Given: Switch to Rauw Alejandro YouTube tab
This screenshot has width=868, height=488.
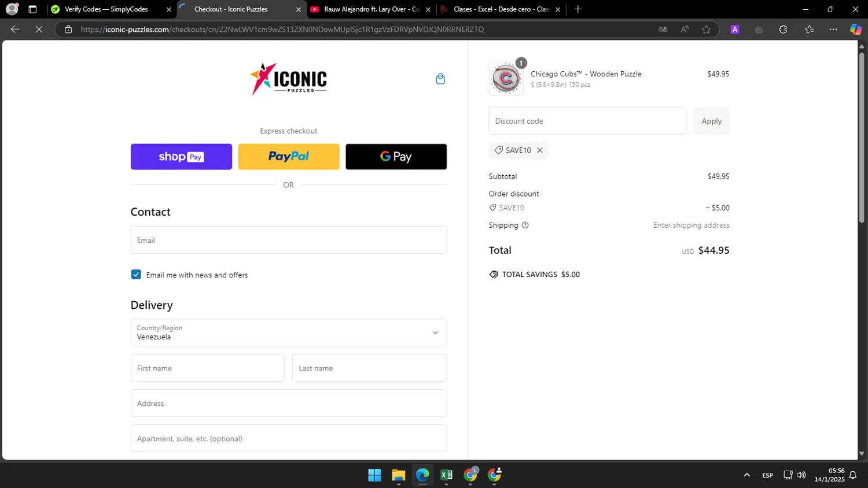Looking at the screenshot, I should [372, 9].
